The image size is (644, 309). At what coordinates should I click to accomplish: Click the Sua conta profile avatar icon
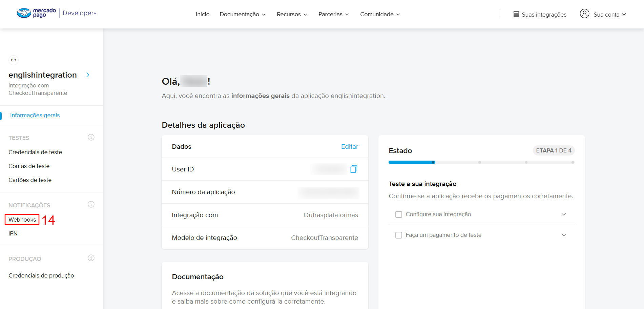coord(584,14)
